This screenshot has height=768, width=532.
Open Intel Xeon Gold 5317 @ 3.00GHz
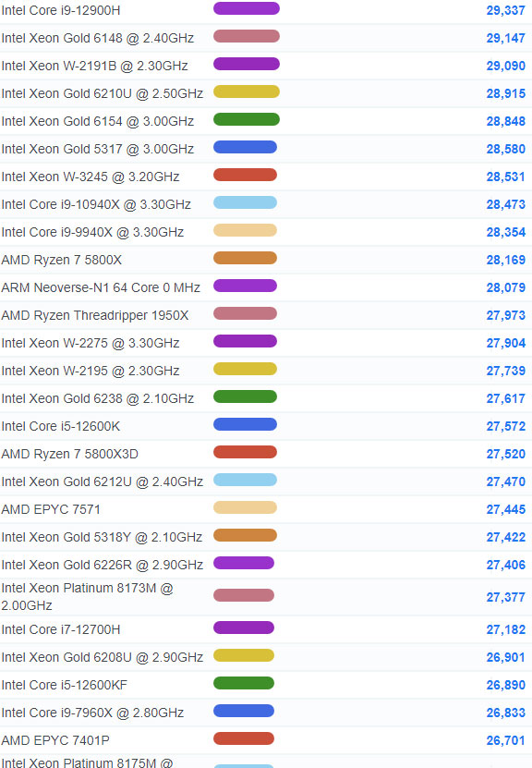pyautogui.click(x=97, y=149)
